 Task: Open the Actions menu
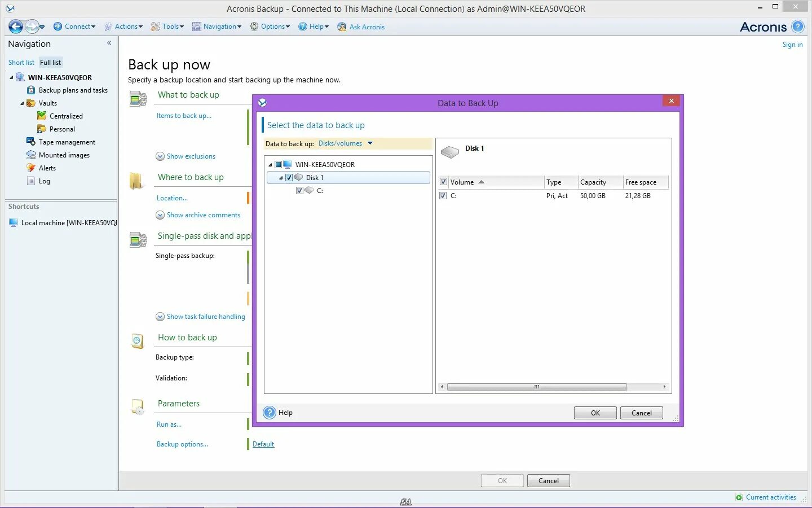tap(123, 27)
